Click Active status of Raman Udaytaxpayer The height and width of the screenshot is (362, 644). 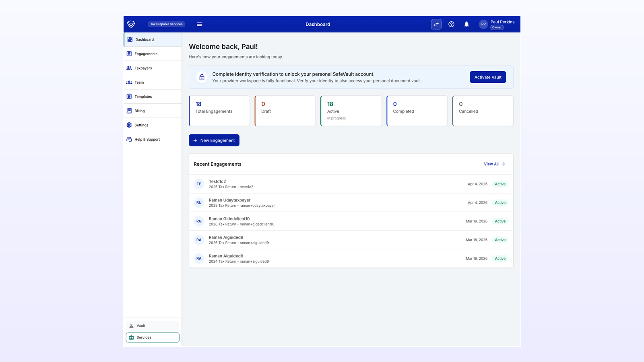click(500, 203)
